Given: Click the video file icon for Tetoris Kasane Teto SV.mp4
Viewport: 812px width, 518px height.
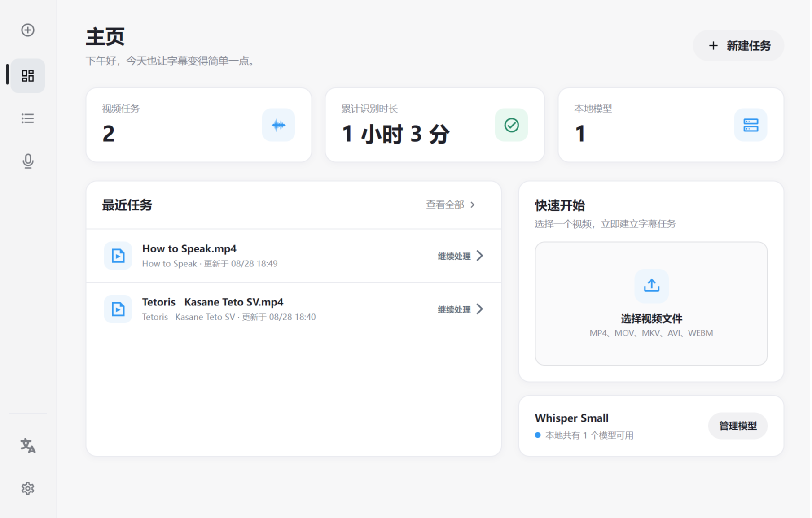Looking at the screenshot, I should (x=118, y=309).
